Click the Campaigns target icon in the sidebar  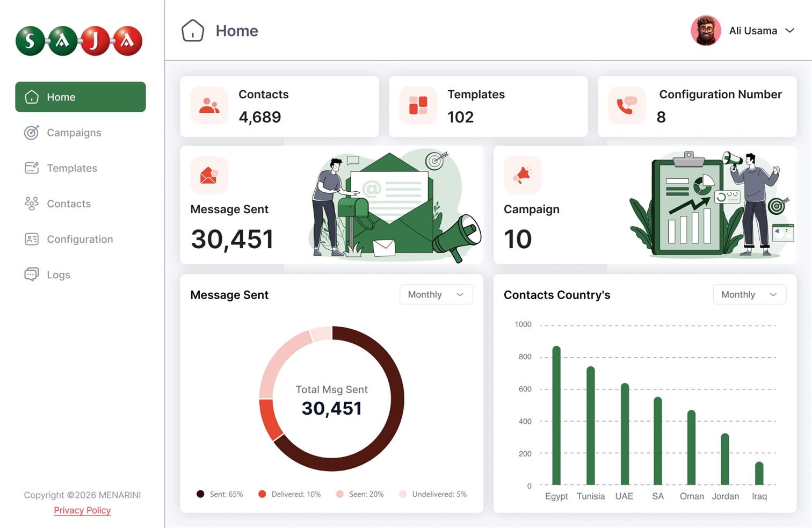(x=32, y=132)
